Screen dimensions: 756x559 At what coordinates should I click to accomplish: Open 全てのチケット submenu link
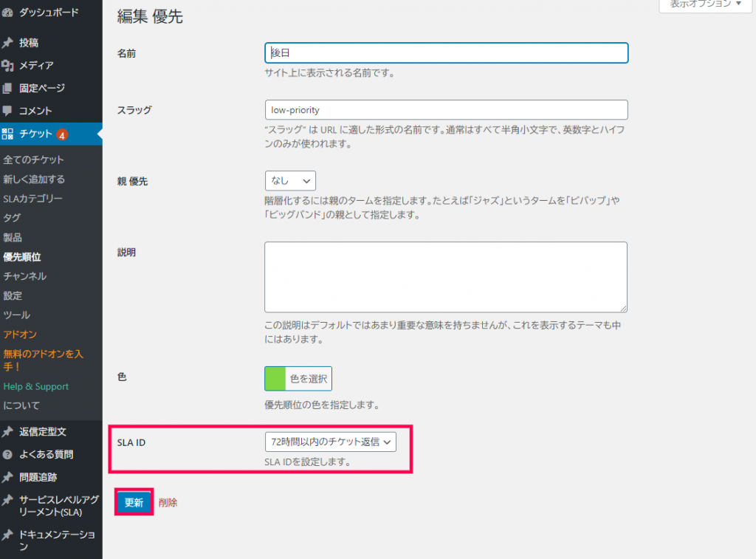[34, 160]
